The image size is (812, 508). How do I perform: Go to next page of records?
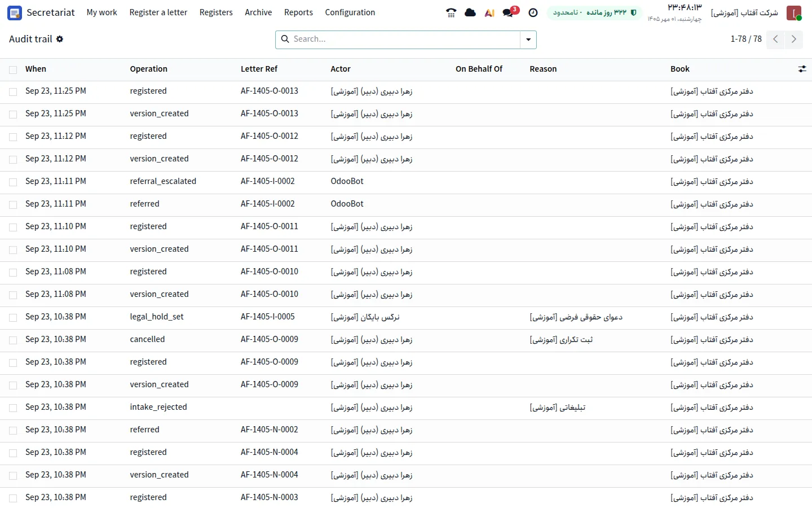(x=794, y=39)
